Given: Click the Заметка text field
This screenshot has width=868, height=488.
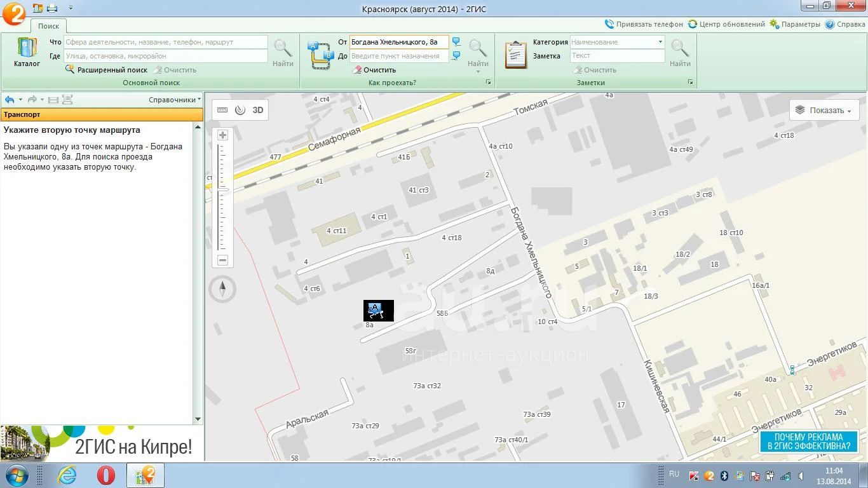Looking at the screenshot, I should [617, 56].
